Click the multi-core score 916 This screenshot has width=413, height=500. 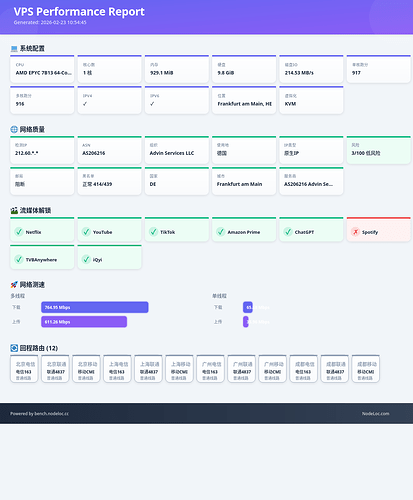pos(20,104)
